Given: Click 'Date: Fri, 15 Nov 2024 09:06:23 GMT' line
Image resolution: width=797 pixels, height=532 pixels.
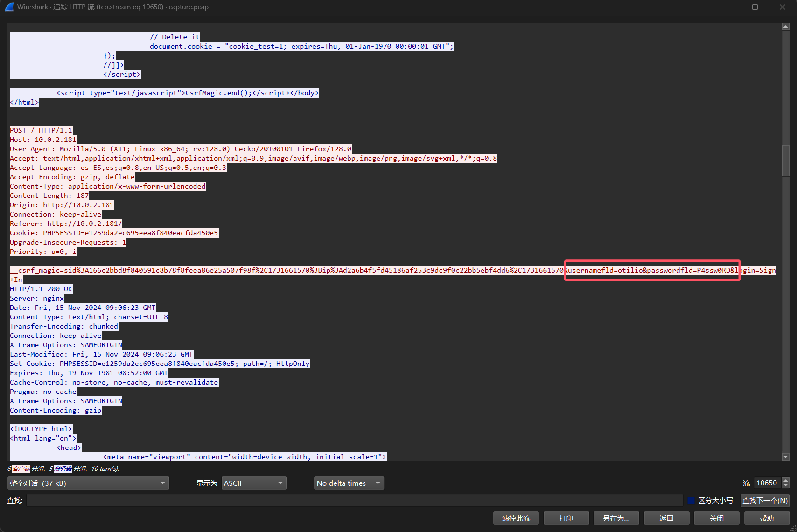Looking at the screenshot, I should point(83,308).
